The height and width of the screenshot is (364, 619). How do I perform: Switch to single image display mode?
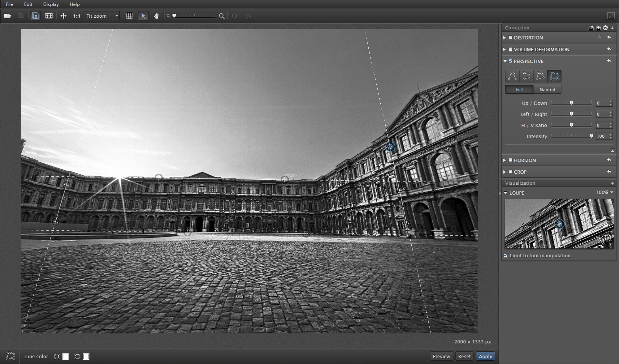35,16
